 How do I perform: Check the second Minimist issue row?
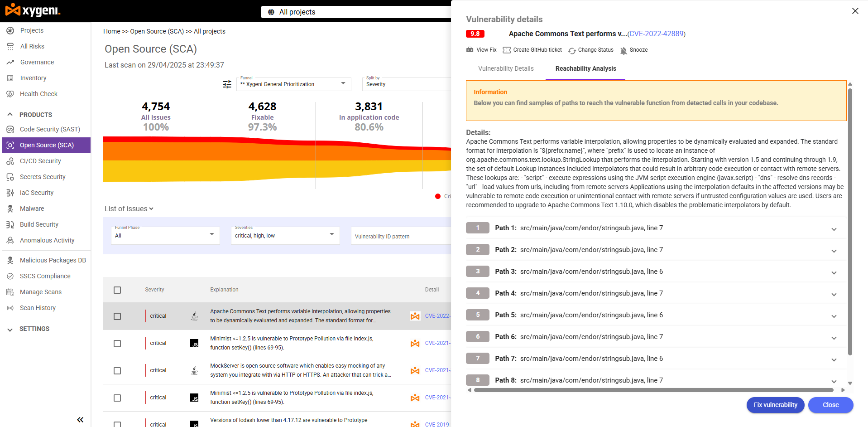click(x=117, y=398)
